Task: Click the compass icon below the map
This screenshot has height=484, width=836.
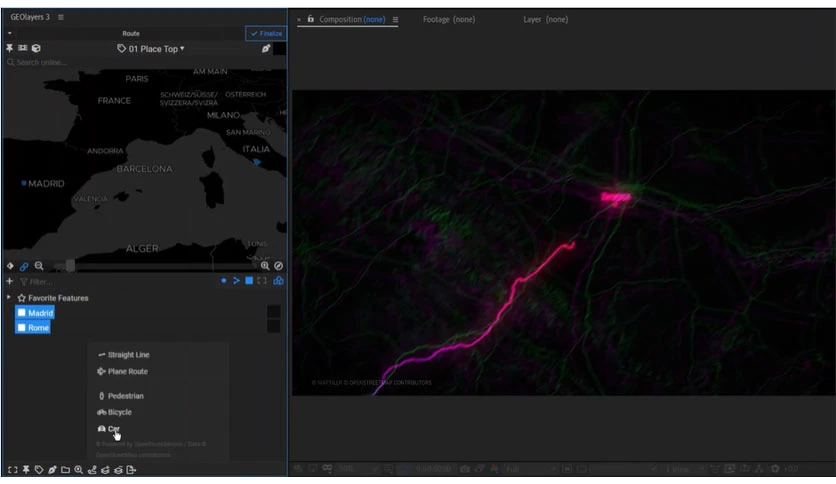Action: click(279, 266)
